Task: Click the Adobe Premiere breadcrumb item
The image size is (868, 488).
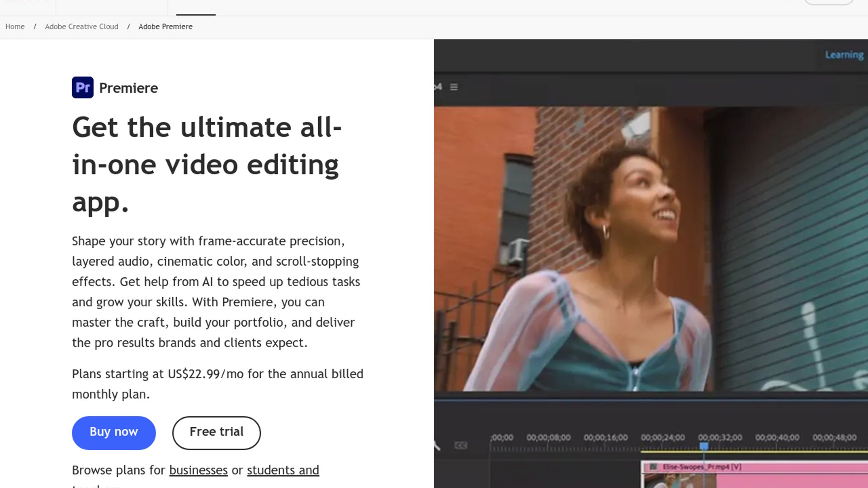Action: click(x=165, y=27)
